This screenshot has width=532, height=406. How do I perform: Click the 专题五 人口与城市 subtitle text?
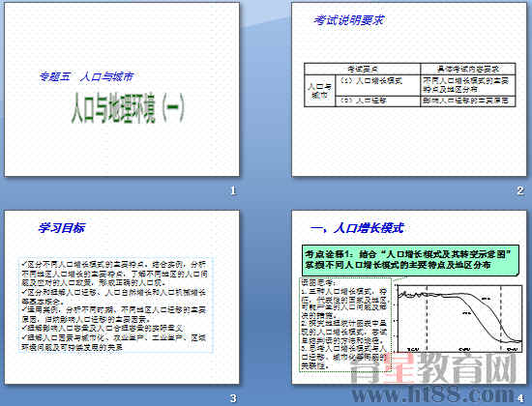click(x=86, y=77)
